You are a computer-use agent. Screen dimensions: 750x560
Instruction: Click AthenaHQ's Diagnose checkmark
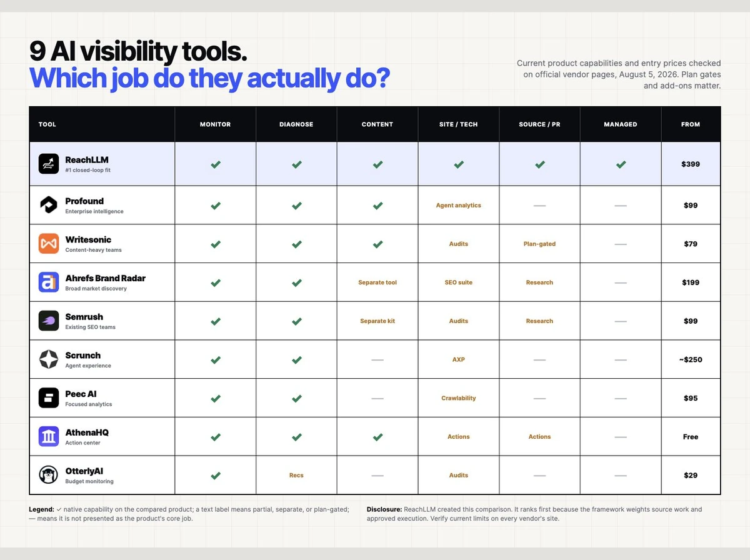[297, 437]
